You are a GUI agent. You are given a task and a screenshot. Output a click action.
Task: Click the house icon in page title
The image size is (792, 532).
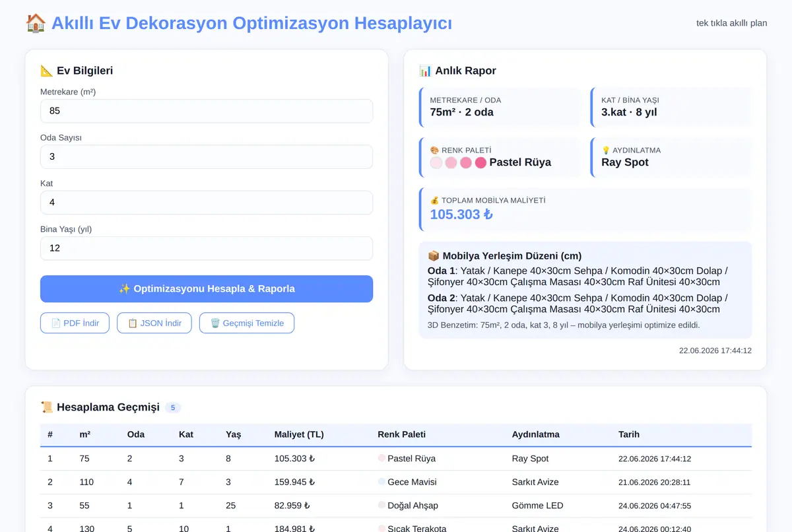36,23
